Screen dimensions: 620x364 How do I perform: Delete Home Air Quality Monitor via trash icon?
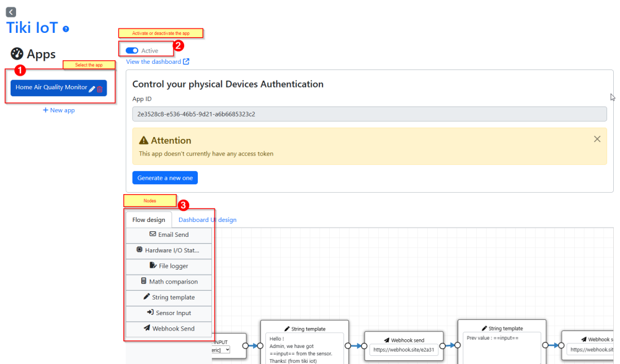point(100,89)
